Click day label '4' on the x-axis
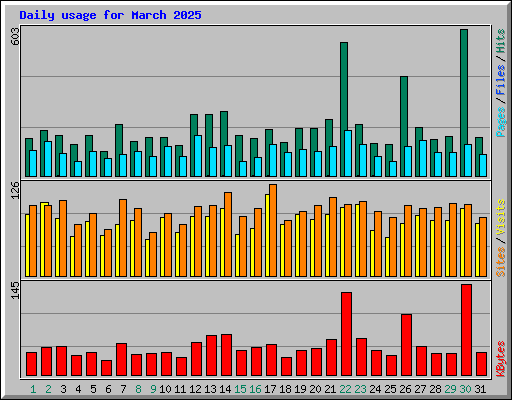The image size is (512, 400). click(x=78, y=389)
